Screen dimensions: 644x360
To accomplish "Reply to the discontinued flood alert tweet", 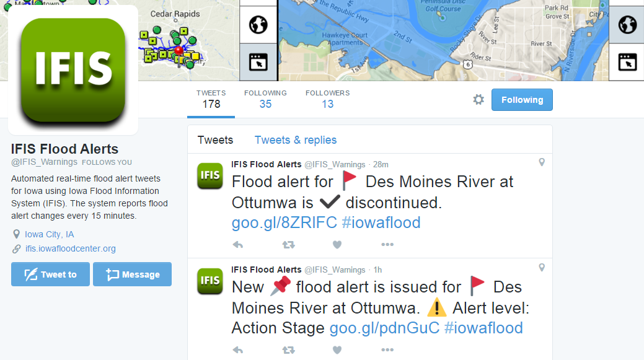I will [x=238, y=245].
